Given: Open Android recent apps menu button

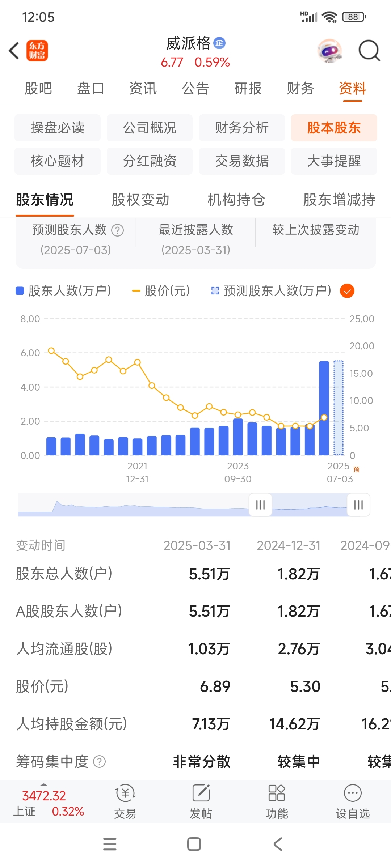Looking at the screenshot, I should coord(110,844).
